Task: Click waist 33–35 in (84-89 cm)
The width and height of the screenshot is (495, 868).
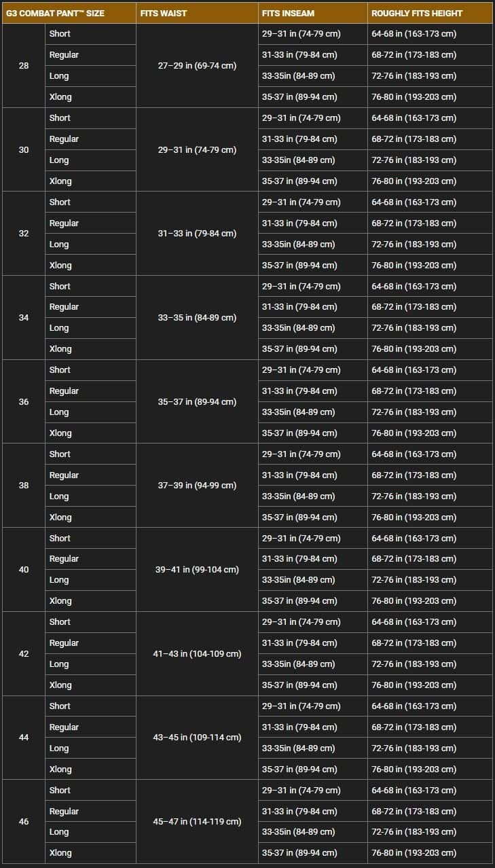Action: pos(197,317)
